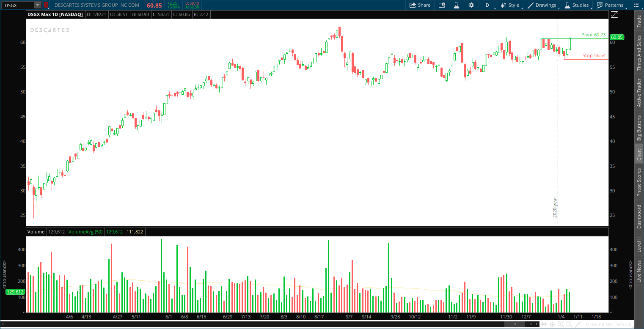Screen dimensions: 644x329
Task: Click the R: 2.42 range readout
Action: point(201,14)
